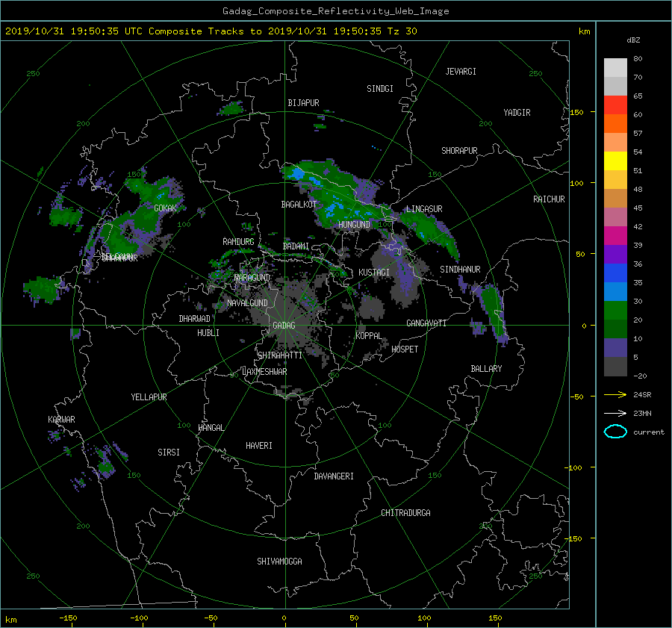672x628 pixels.
Task: Click the BALLARY city label
Action: click(x=486, y=369)
